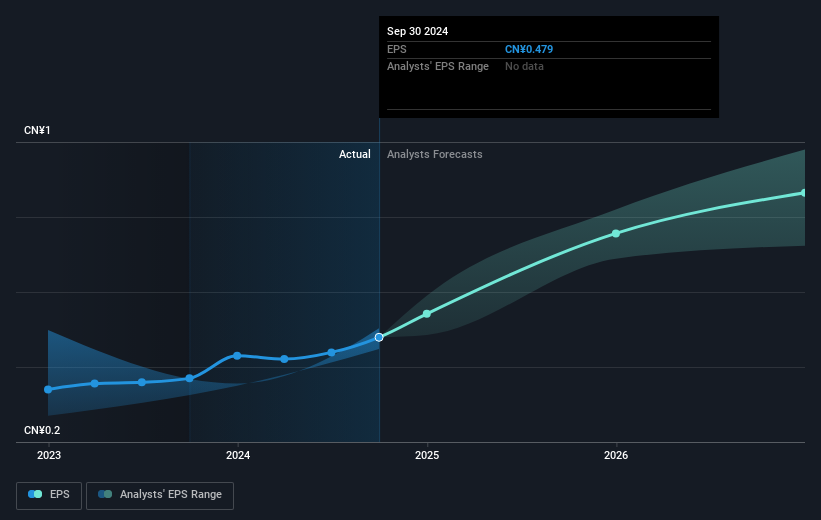Toggle the EPS legend series
Image resolution: width=821 pixels, height=520 pixels.
49,495
